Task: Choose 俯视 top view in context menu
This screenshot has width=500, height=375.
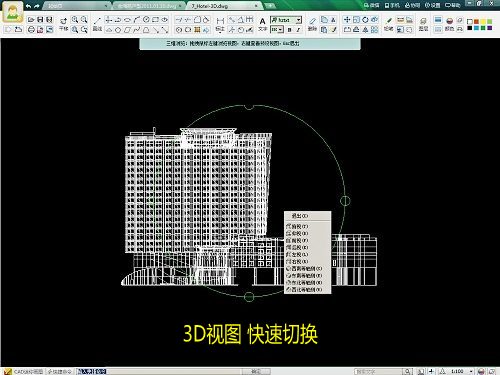Action: (308, 226)
